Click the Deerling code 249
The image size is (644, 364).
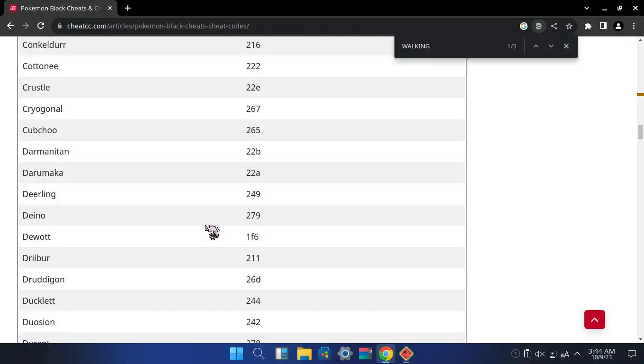point(253,194)
